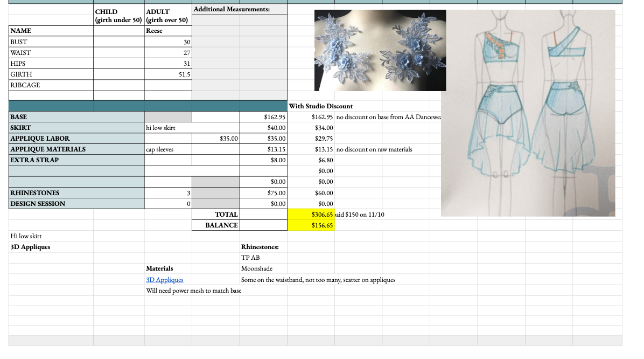Select the APPLIQUE LABOR label cell
The width and height of the screenshot is (644, 359).
[x=76, y=139]
